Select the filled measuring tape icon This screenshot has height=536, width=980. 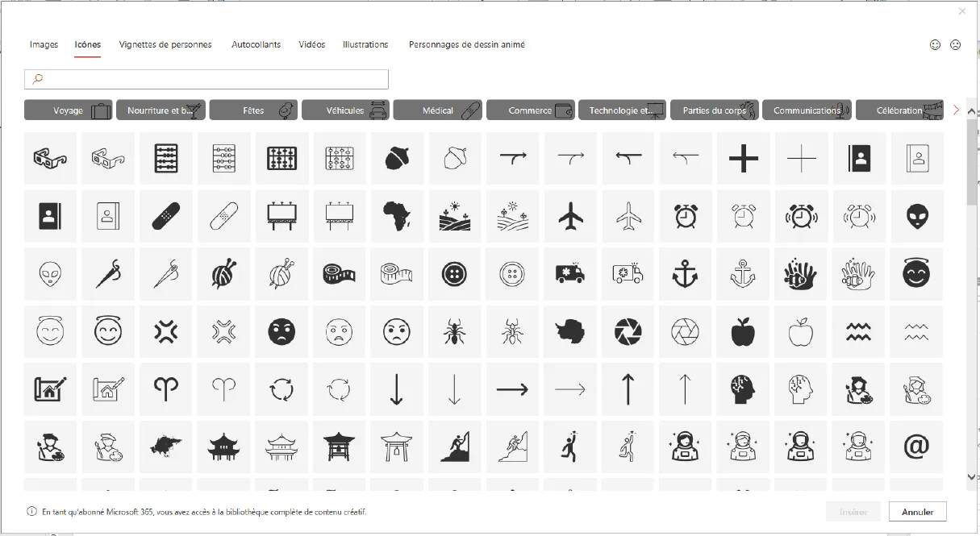339,274
